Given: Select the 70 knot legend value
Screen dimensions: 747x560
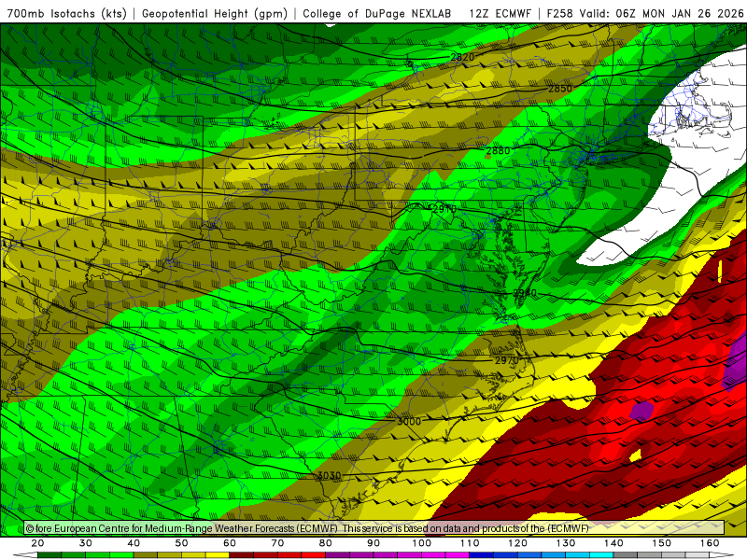Looking at the screenshot, I should tap(277, 543).
